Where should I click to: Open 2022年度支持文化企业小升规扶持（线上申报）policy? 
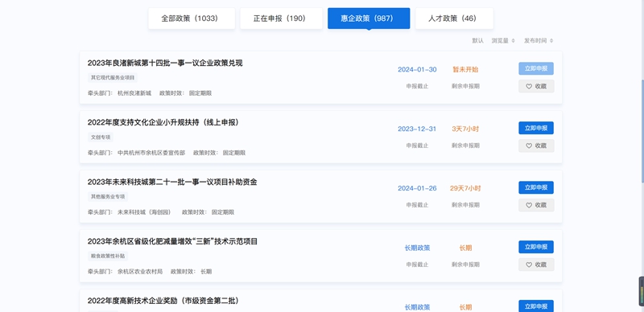163,122
